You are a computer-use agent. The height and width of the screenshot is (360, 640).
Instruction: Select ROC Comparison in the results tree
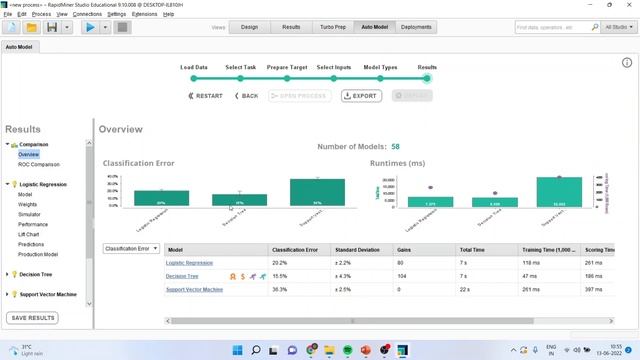[39, 164]
